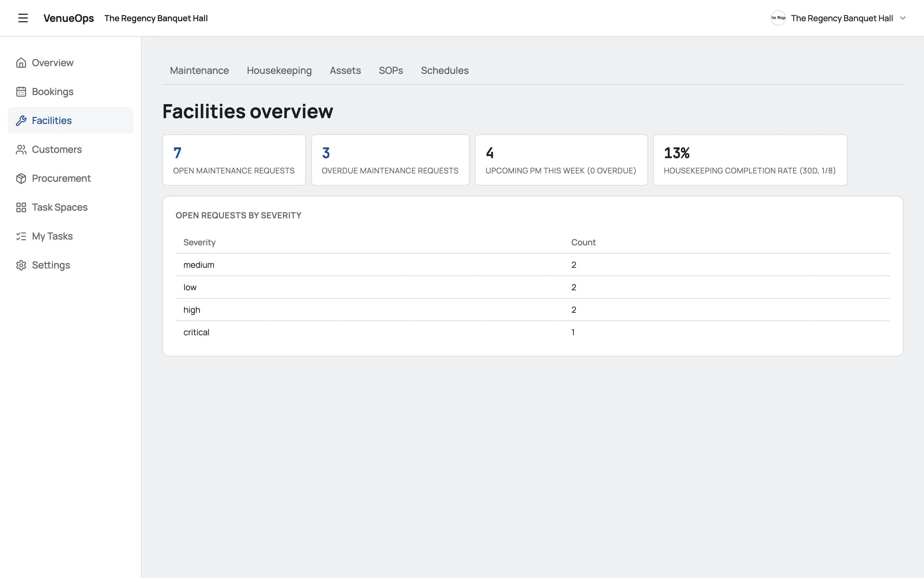Viewport: 924px width, 578px height.
Task: Click the VenueOps brand name
Action: point(69,18)
